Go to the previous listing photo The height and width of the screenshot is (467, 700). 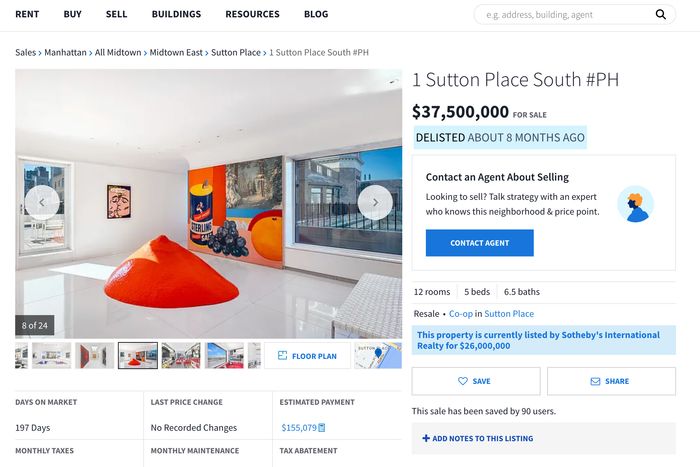click(x=42, y=202)
